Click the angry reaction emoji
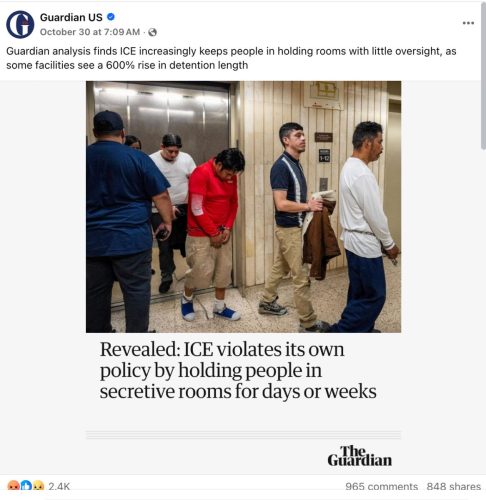Screen dimensions: 486x500 click(13, 485)
